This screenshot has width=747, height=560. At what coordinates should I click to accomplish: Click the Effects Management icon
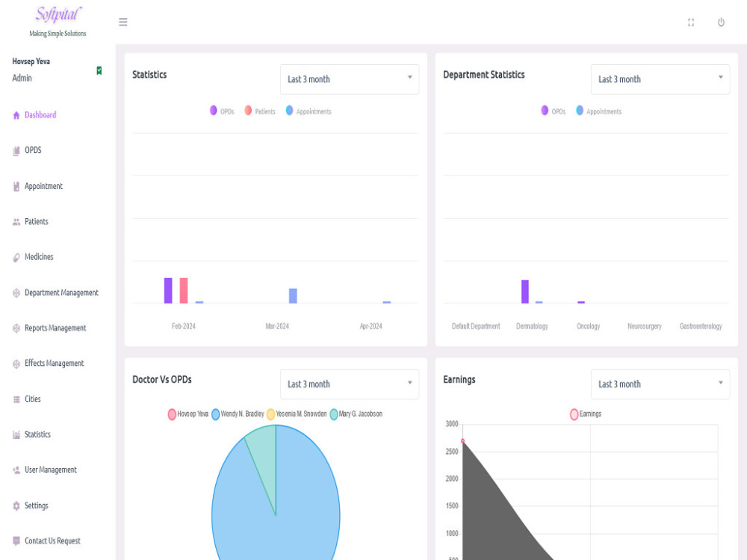coord(16,364)
